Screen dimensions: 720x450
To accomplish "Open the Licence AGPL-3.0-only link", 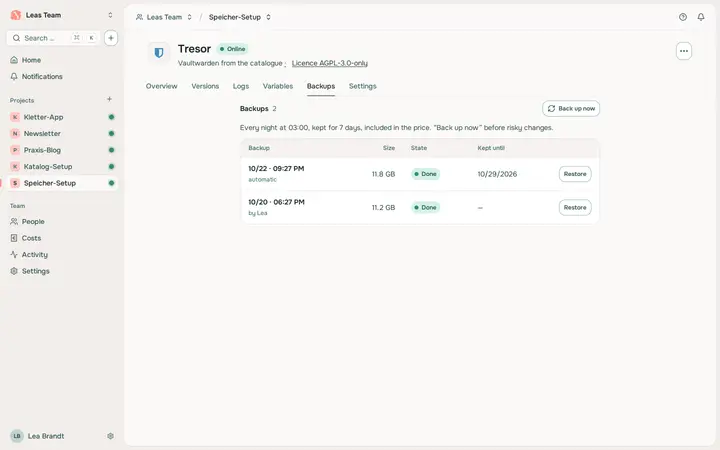I will [330, 63].
